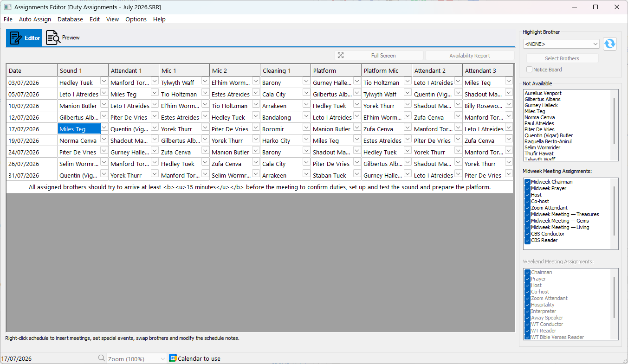Open the Edit menu
Image resolution: width=628 pixels, height=364 pixels.
95,19
